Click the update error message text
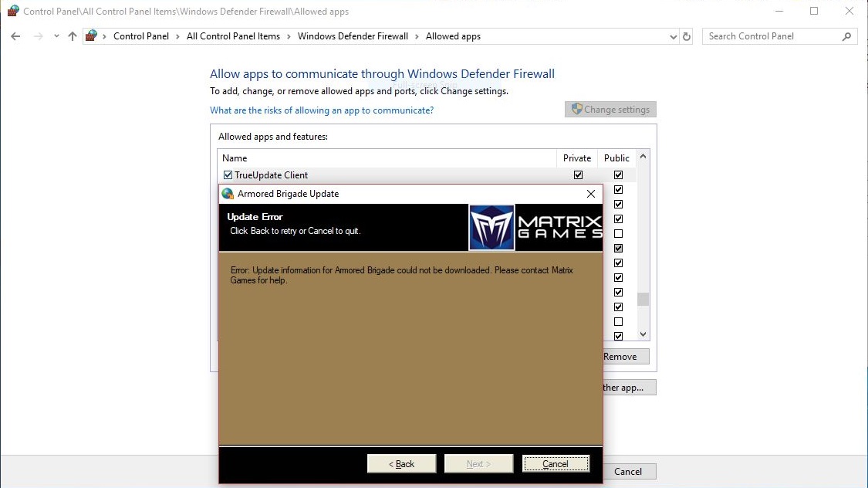Screen dimensions: 868x488 [401, 276]
